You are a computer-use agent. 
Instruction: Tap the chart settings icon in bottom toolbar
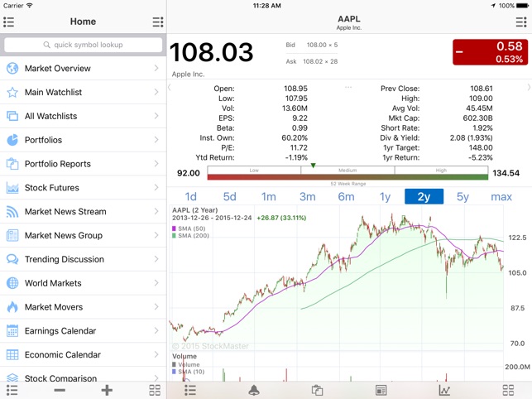pyautogui.click(x=444, y=390)
